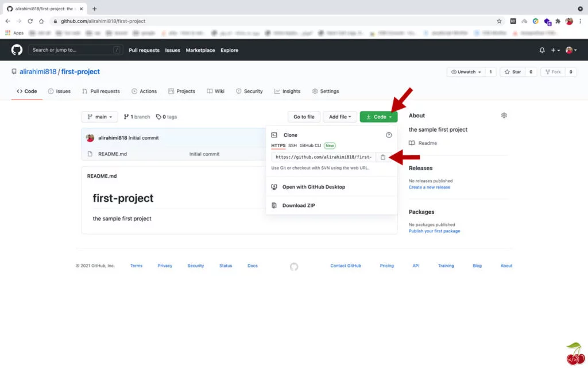
Task: Click the GitHub Octocat logo in the header
Action: (x=16, y=50)
